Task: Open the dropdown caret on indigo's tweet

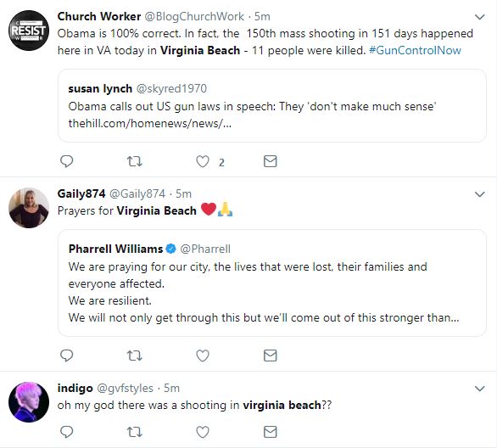Action: click(x=480, y=389)
